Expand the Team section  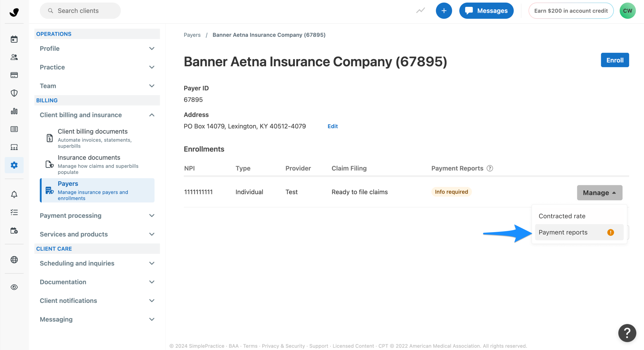tap(97, 86)
